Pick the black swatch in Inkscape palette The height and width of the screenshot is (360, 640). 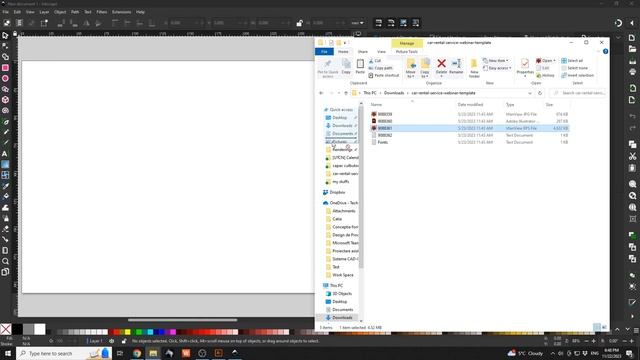click(17, 329)
